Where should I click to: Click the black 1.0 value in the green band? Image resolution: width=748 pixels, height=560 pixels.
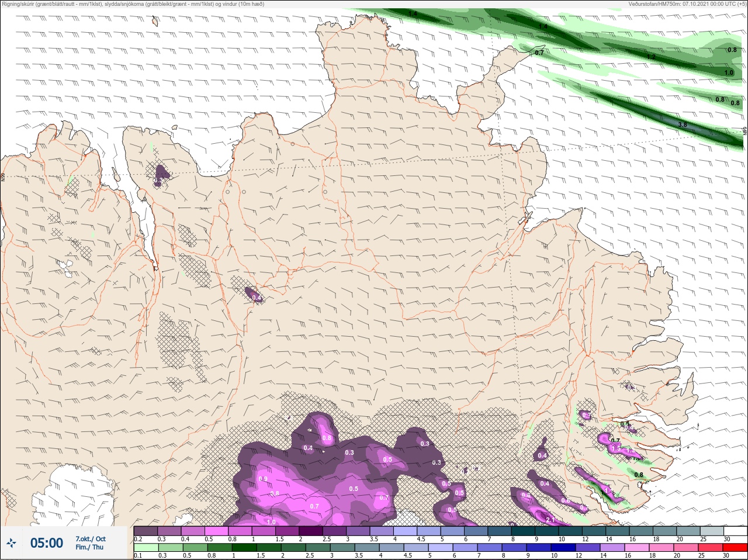point(729,73)
